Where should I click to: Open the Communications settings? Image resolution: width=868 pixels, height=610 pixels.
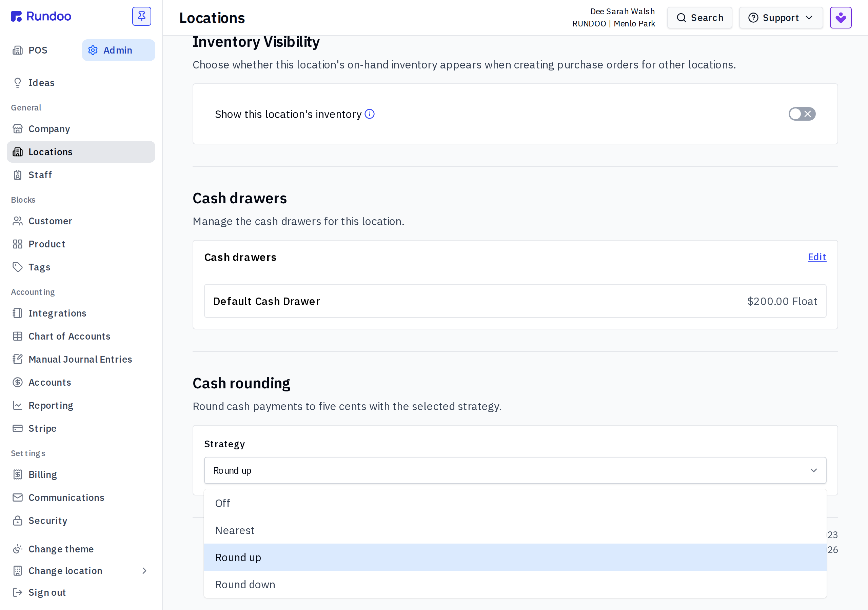81,498
